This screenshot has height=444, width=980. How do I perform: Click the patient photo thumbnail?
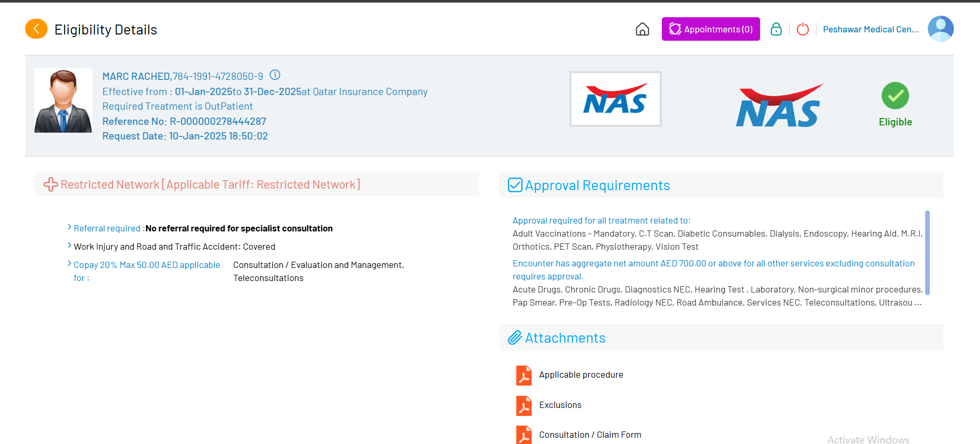point(63,101)
